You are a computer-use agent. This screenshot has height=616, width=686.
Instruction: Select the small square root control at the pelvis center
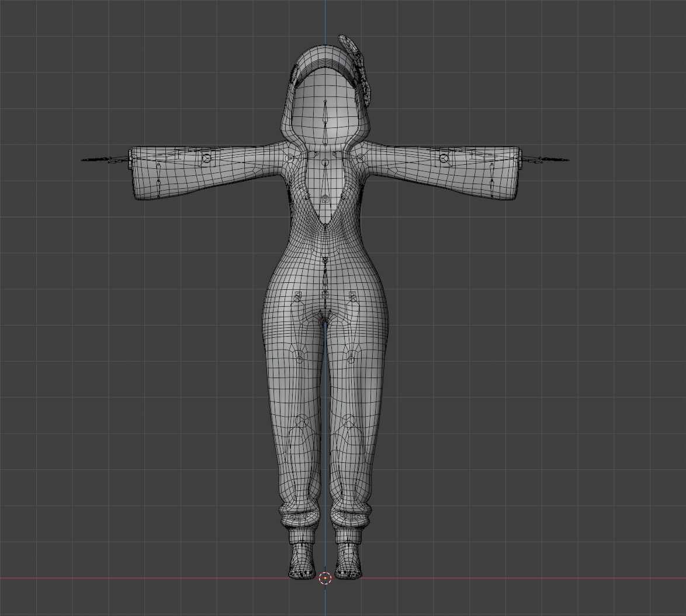click(325, 295)
